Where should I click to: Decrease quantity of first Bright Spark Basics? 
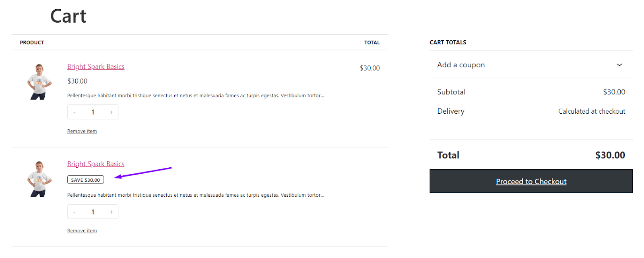pyautogui.click(x=74, y=112)
